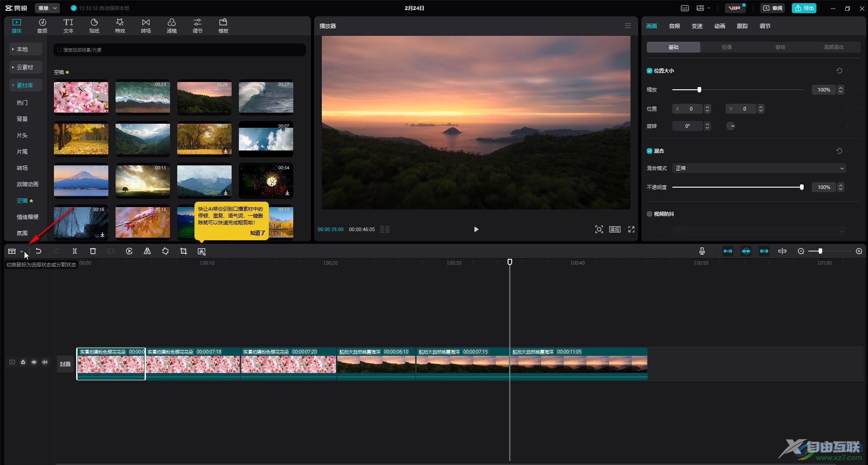Click the 适应 fit button in player
Screen dimensions: 868x465
point(615,229)
